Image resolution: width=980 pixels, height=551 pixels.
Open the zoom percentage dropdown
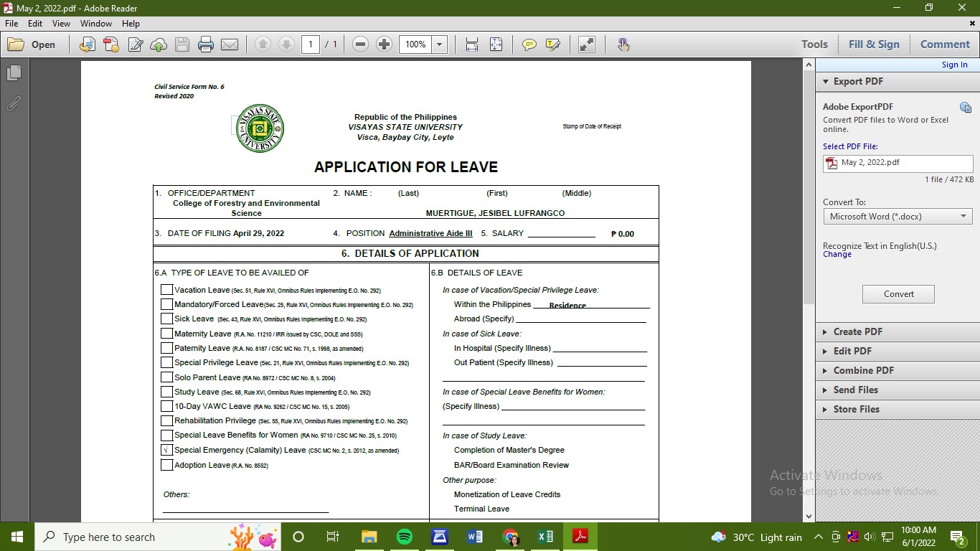pyautogui.click(x=440, y=44)
